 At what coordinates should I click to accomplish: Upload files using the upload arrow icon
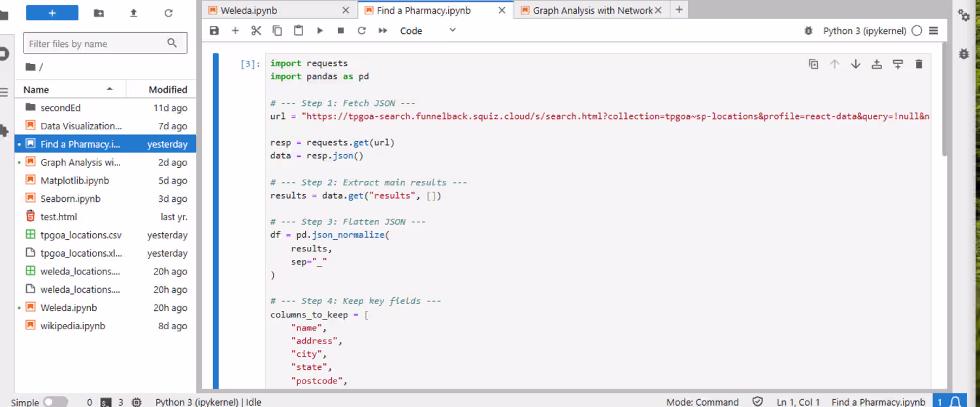[x=133, y=13]
